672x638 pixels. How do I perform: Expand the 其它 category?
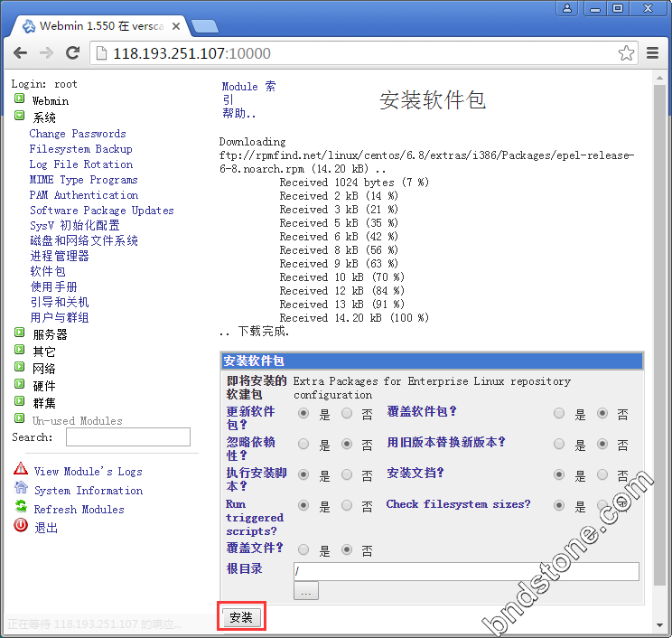click(19, 350)
